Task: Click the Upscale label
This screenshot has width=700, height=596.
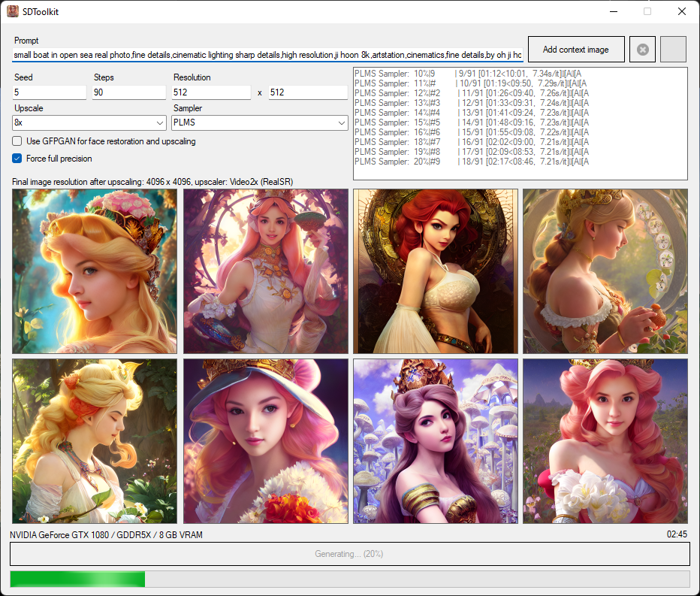Action: click(x=29, y=108)
